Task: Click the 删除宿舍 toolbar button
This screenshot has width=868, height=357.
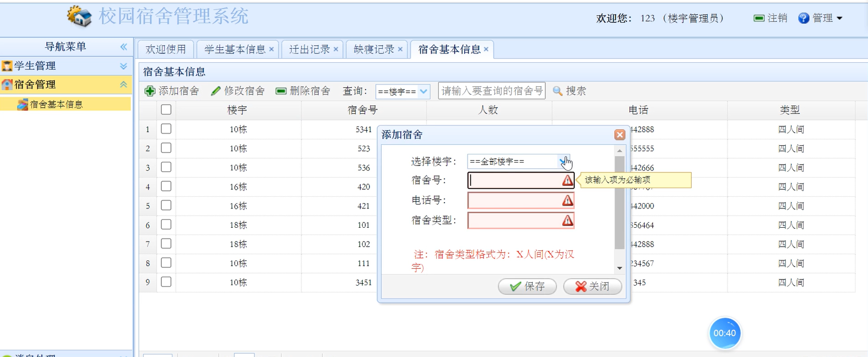Action: 303,91
